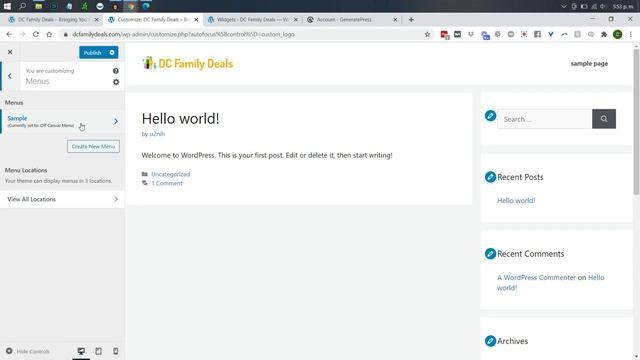This screenshot has width=640, height=360.
Task: Open View All Locations
Action: point(62,199)
